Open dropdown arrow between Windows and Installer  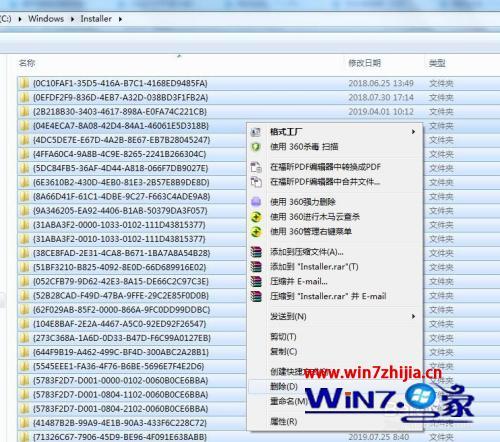[72, 19]
